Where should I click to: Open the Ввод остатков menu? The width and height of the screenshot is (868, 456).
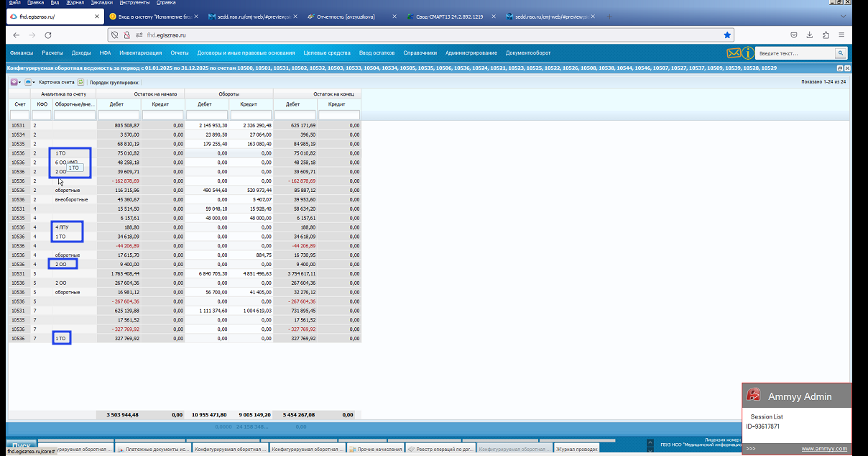(x=377, y=53)
